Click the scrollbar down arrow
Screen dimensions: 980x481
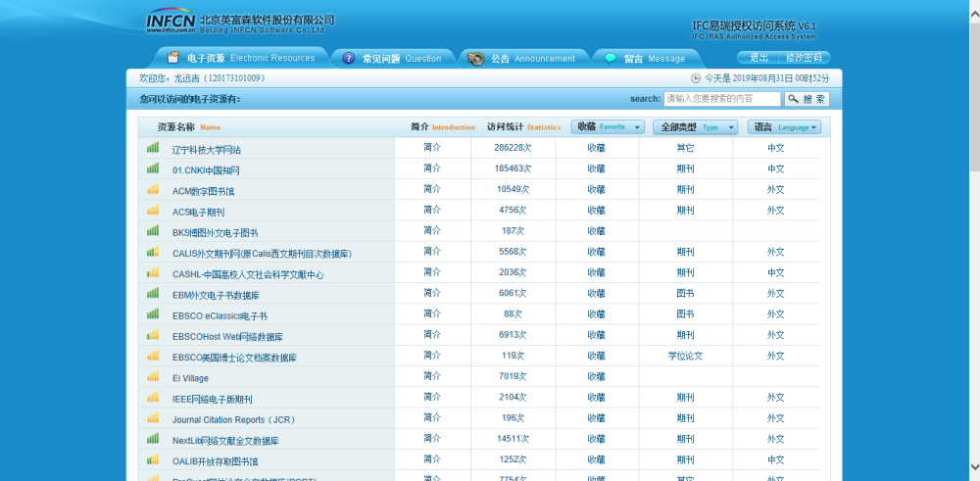(x=974, y=465)
